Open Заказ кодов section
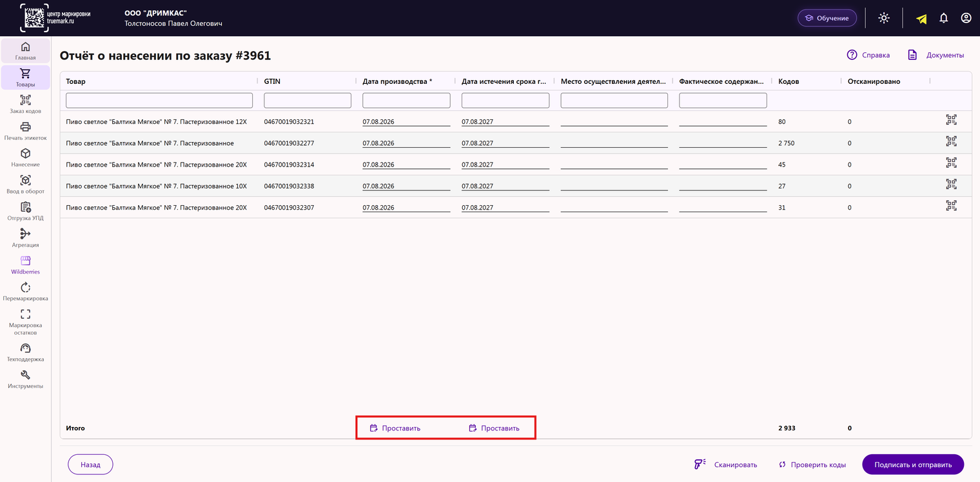 (x=25, y=105)
